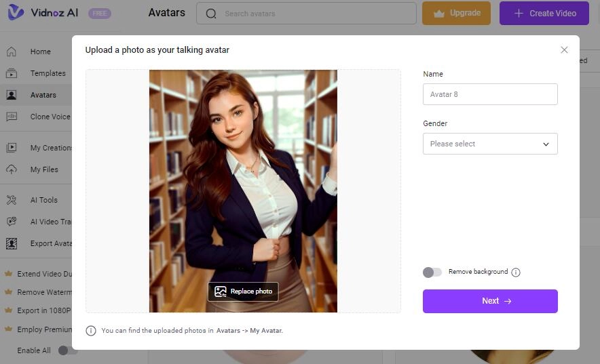The width and height of the screenshot is (600, 364).
Task: Click the crown icon on Upgrade button
Action: 439,14
